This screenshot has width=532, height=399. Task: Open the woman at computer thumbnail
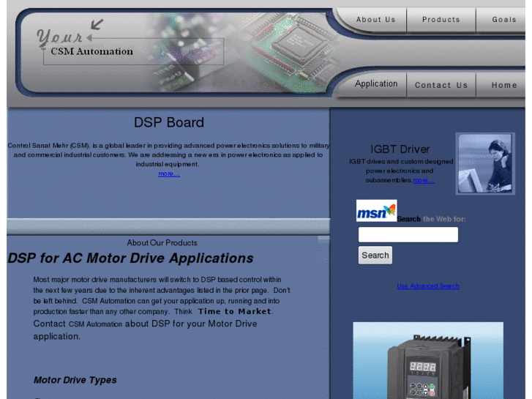(x=485, y=163)
